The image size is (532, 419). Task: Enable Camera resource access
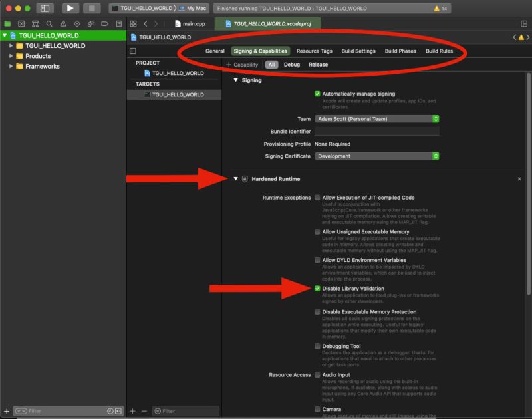click(x=317, y=409)
